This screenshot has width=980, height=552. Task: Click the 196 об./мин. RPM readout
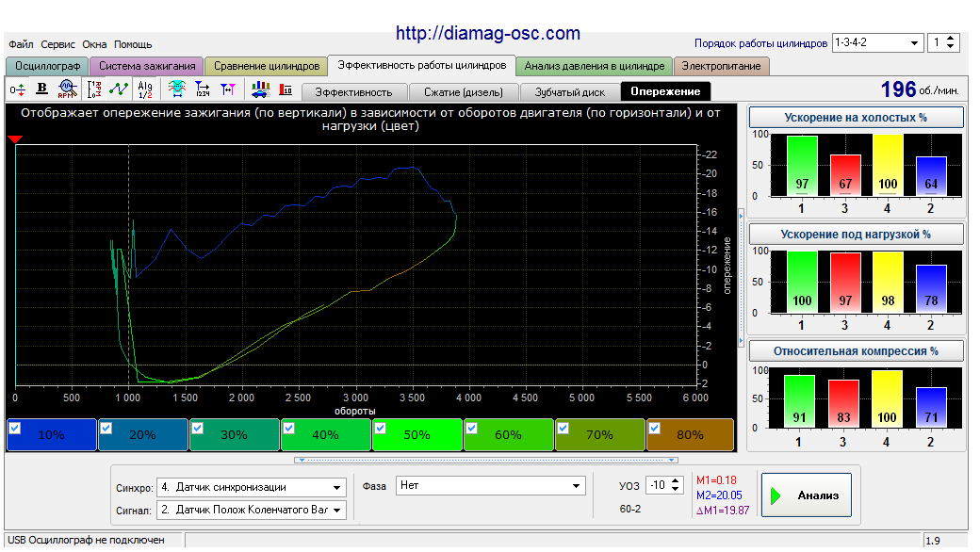tap(920, 89)
